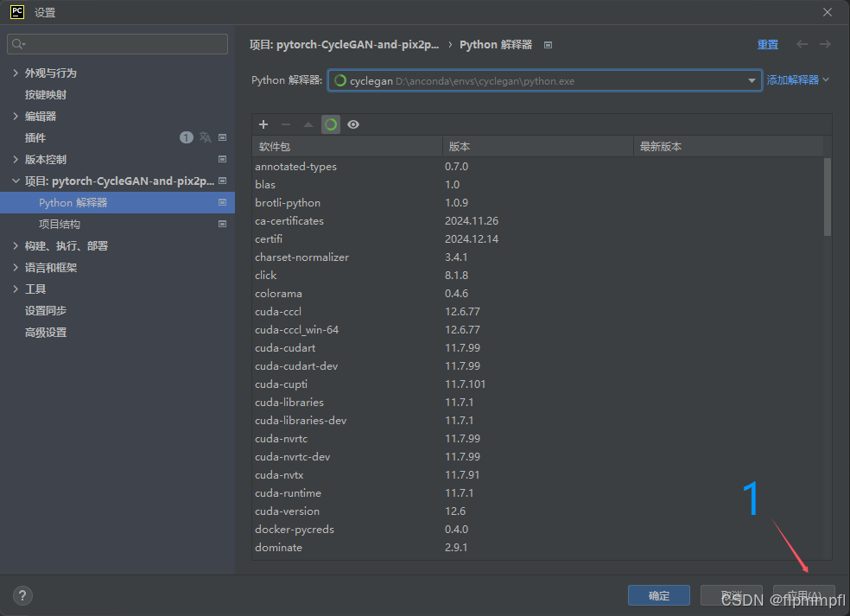This screenshot has height=616, width=850.
Task: Click the 应用 button
Action: pos(804,595)
